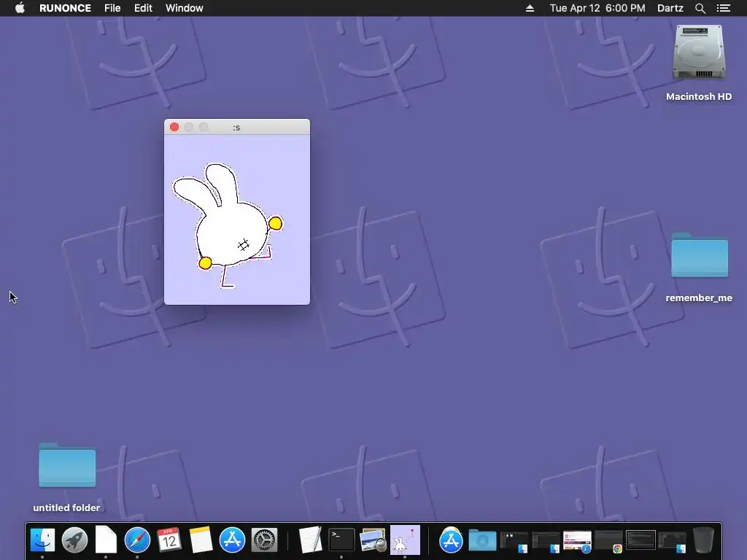The height and width of the screenshot is (560, 747).
Task: Open the RUNONCE application menu
Action: (x=65, y=8)
